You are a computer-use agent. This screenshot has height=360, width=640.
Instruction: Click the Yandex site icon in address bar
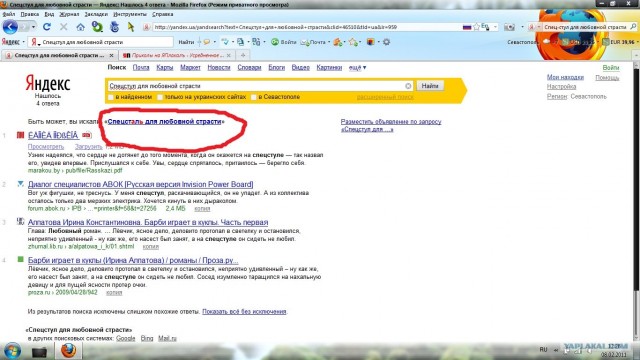(147, 27)
